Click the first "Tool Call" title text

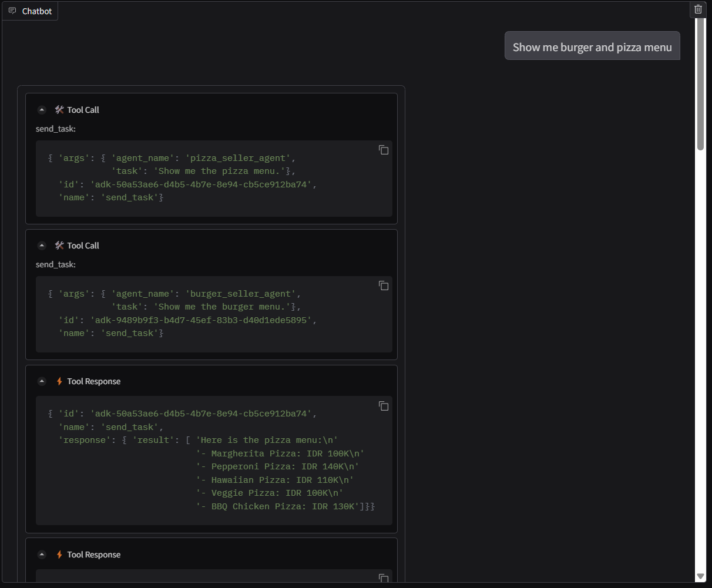pyautogui.click(x=83, y=110)
